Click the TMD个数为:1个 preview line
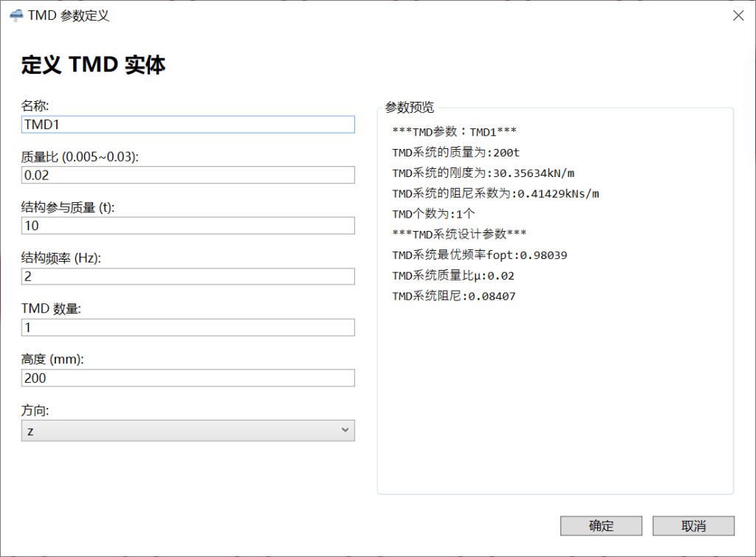 click(433, 214)
